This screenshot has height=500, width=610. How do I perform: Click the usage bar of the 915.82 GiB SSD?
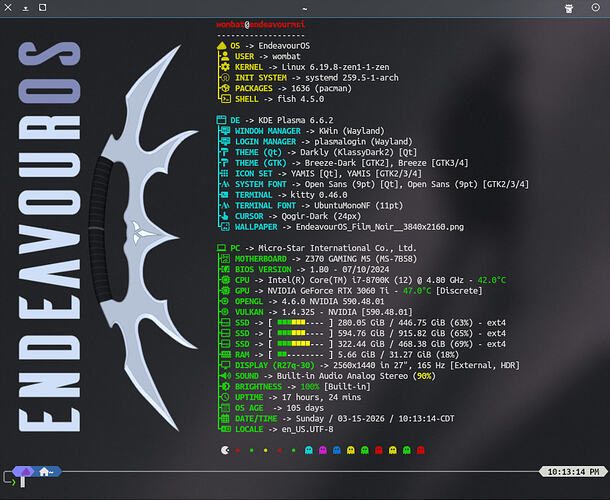pos(300,333)
